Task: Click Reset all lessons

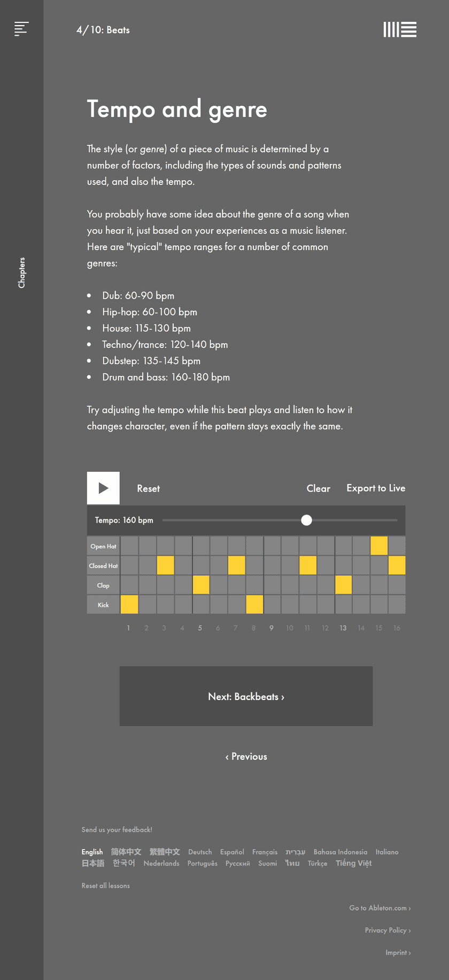Action: [105, 885]
